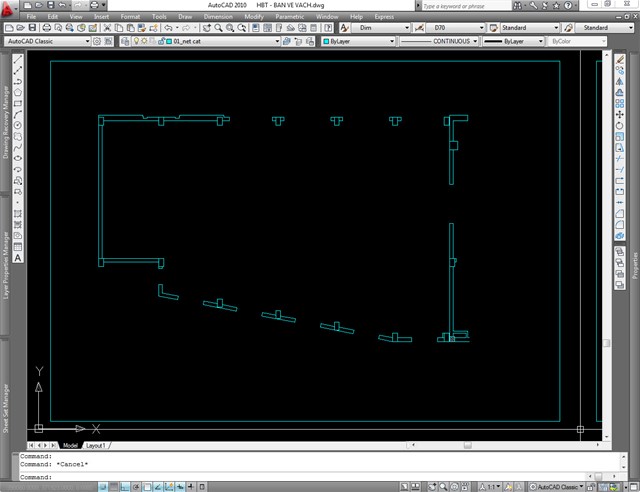Select the Trim tool in Modify toolbar

tap(620, 159)
